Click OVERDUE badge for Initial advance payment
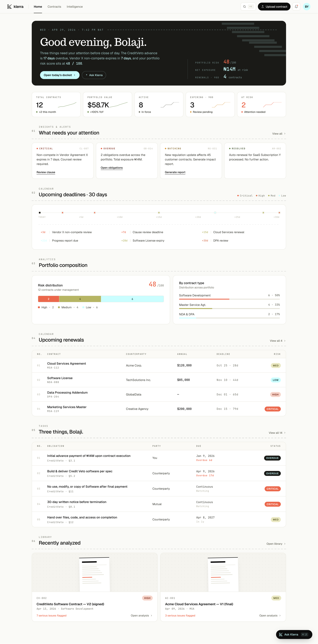The image size is (318, 644). pyautogui.click(x=272, y=458)
